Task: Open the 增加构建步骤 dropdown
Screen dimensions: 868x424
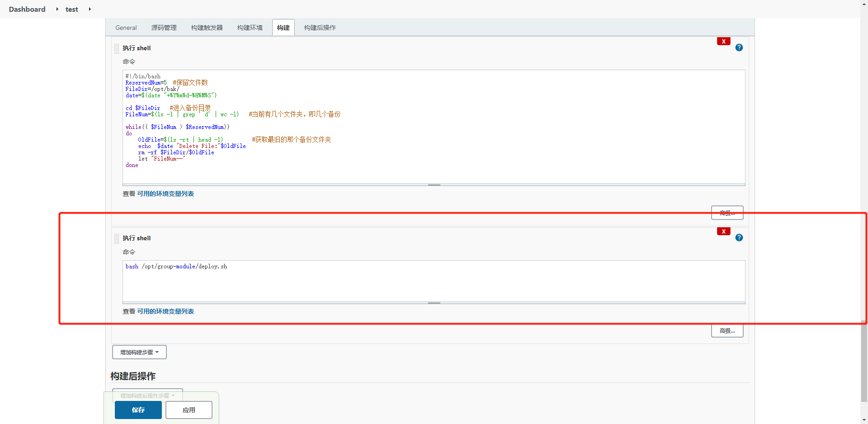Action: point(139,352)
